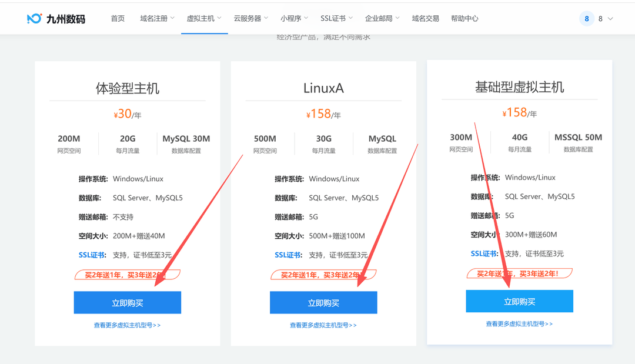Click the promo badge on 基础型虚拟主机 card

(x=519, y=273)
